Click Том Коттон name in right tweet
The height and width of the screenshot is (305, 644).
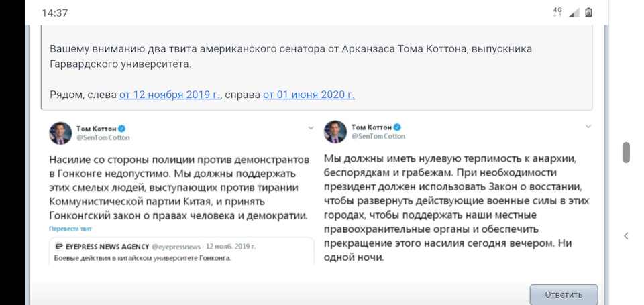[371, 127]
